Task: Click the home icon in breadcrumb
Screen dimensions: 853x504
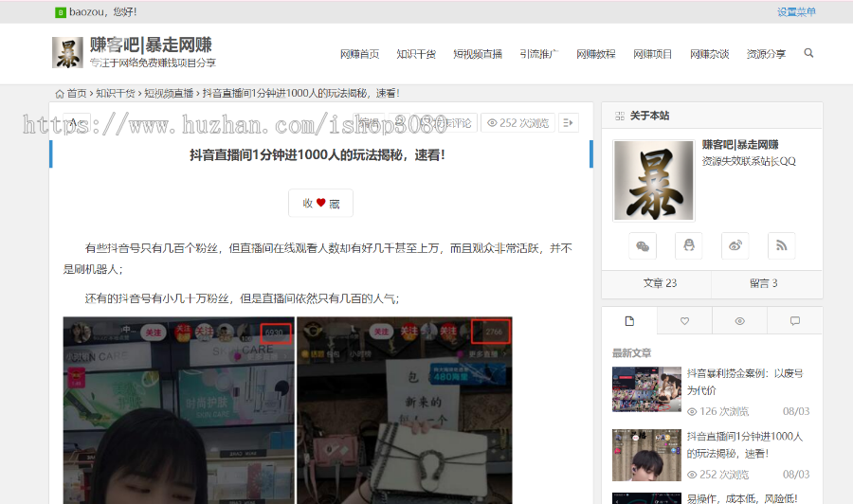Action: click(x=60, y=94)
